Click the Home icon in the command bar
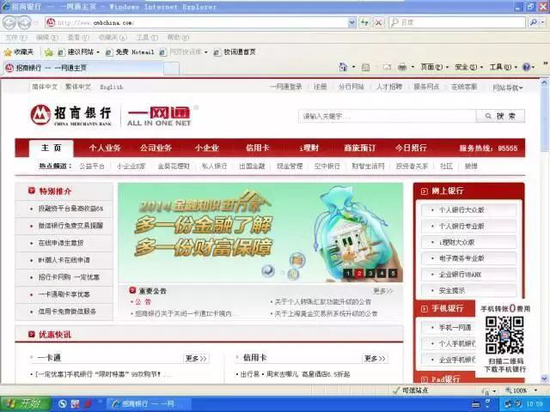Screen dimensions: 550x412 [343, 67]
